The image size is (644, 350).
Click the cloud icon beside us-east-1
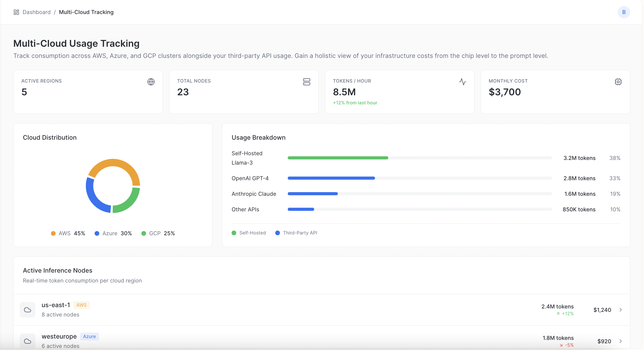[x=28, y=309]
